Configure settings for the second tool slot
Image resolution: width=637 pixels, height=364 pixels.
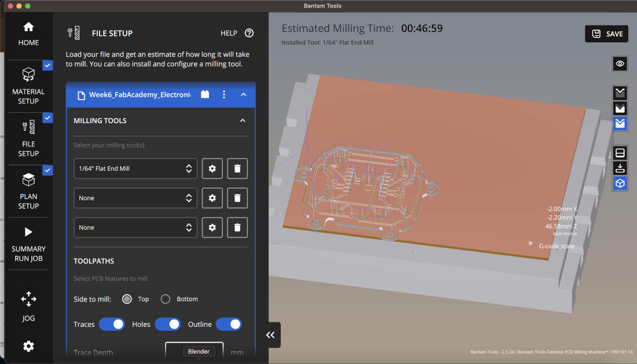pos(212,198)
